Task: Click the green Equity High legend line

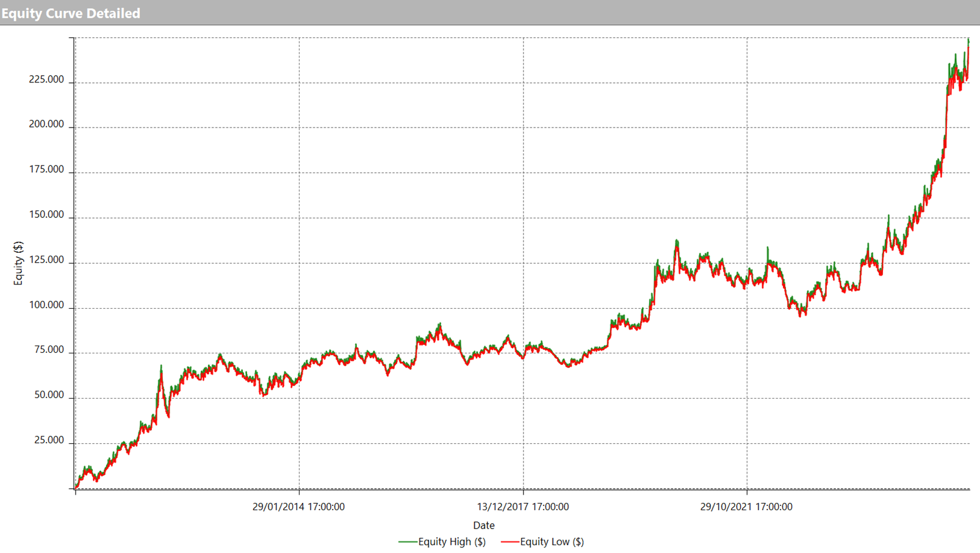Action: click(408, 541)
